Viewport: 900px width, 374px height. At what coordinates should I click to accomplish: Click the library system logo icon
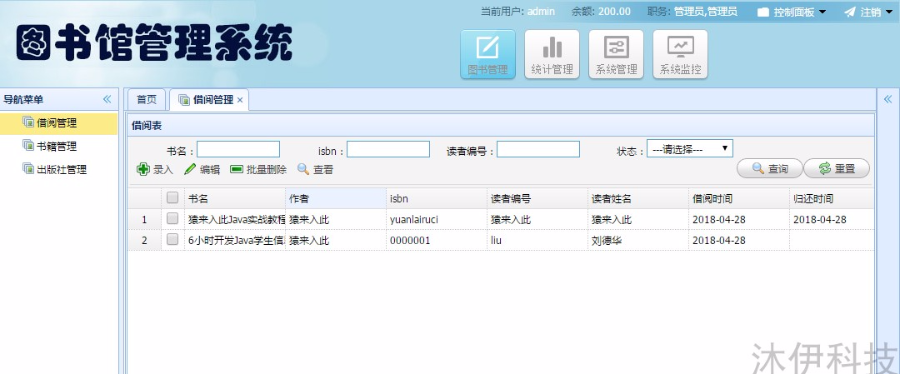pyautogui.click(x=33, y=43)
